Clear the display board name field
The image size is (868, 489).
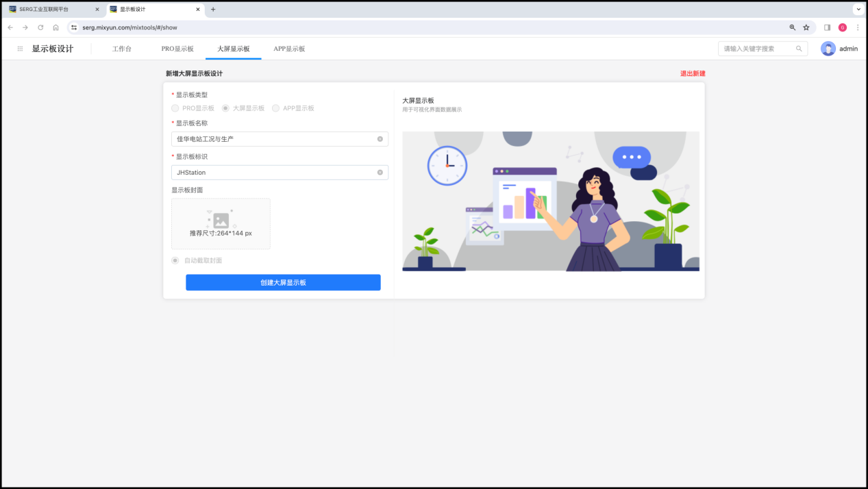click(x=380, y=139)
